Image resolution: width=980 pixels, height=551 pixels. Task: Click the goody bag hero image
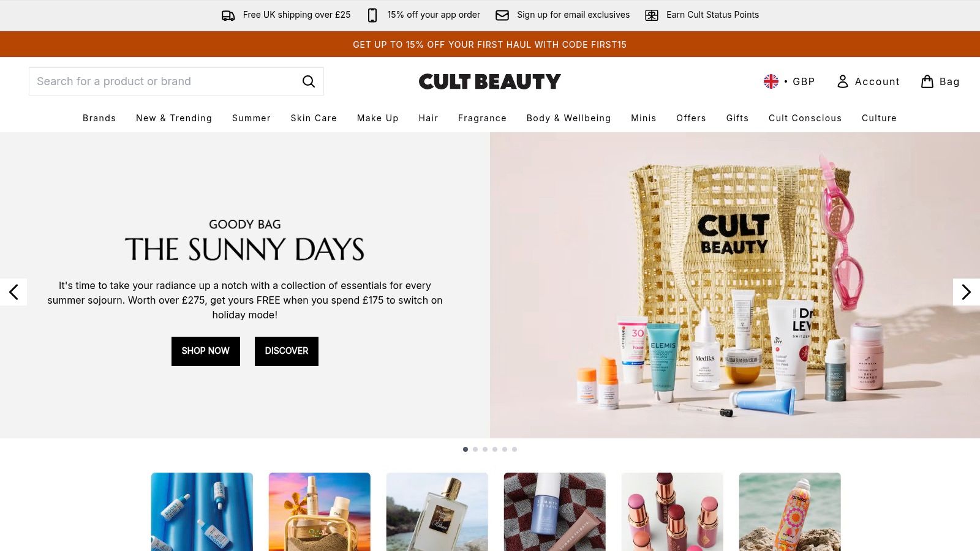(735, 285)
